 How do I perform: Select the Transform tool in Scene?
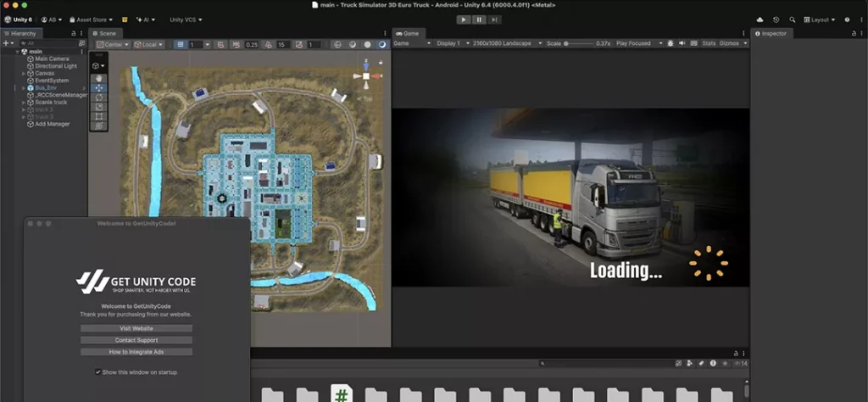pyautogui.click(x=98, y=126)
